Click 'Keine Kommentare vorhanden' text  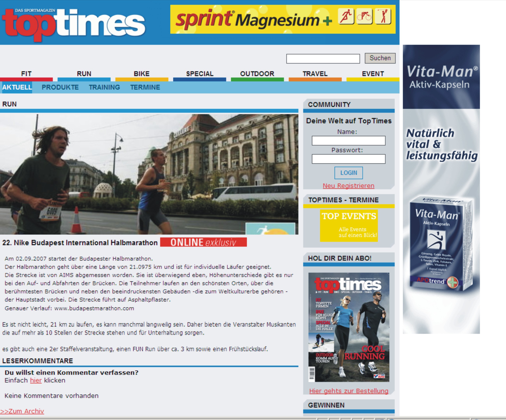[x=51, y=396]
